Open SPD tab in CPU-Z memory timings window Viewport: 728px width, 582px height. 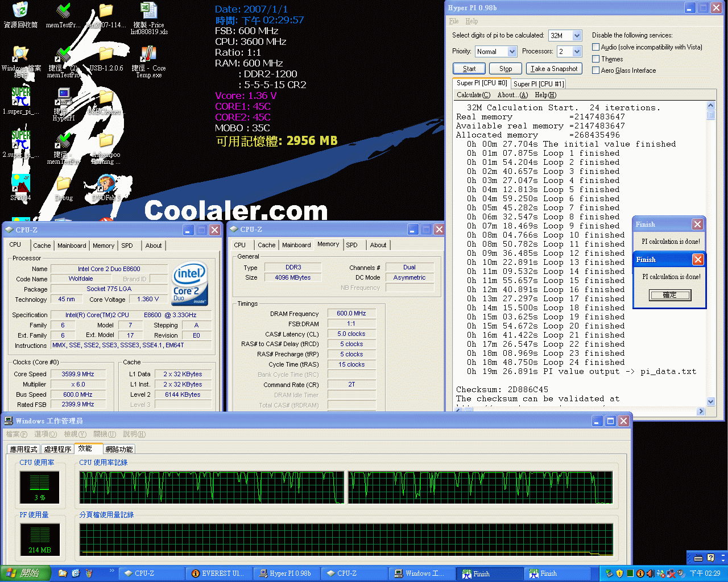352,246
